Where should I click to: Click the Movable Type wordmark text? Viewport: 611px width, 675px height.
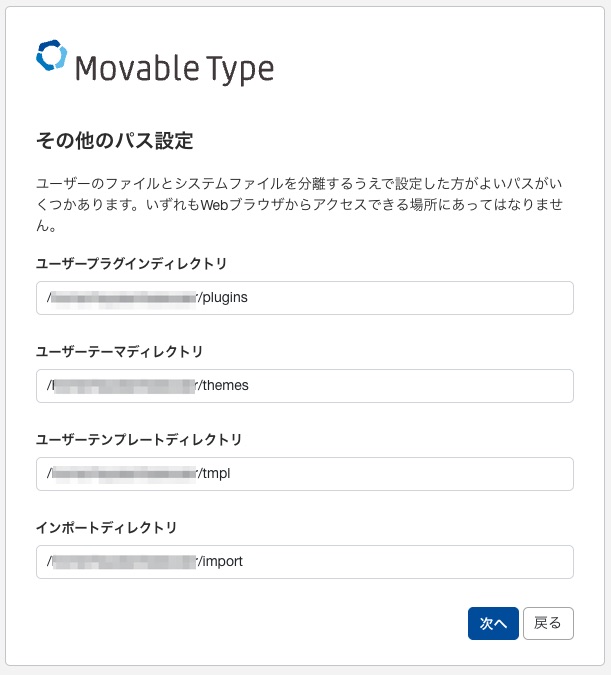(174, 68)
